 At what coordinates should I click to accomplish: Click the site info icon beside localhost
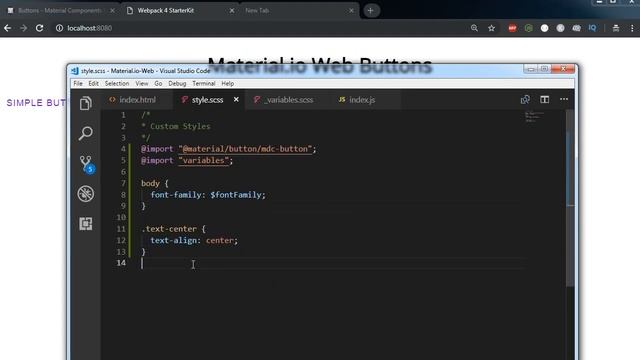point(59,28)
